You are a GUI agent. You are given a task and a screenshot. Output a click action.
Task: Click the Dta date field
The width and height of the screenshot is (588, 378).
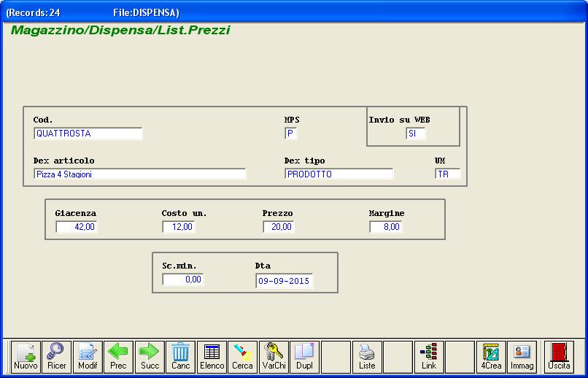[284, 282]
